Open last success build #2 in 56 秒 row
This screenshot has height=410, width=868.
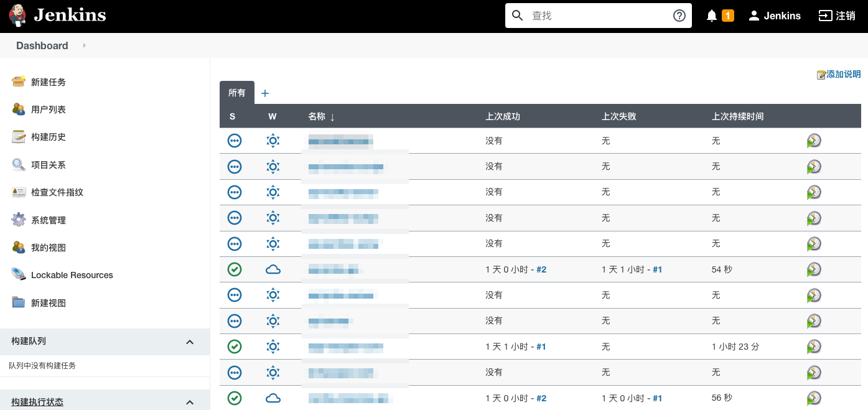[541, 398]
